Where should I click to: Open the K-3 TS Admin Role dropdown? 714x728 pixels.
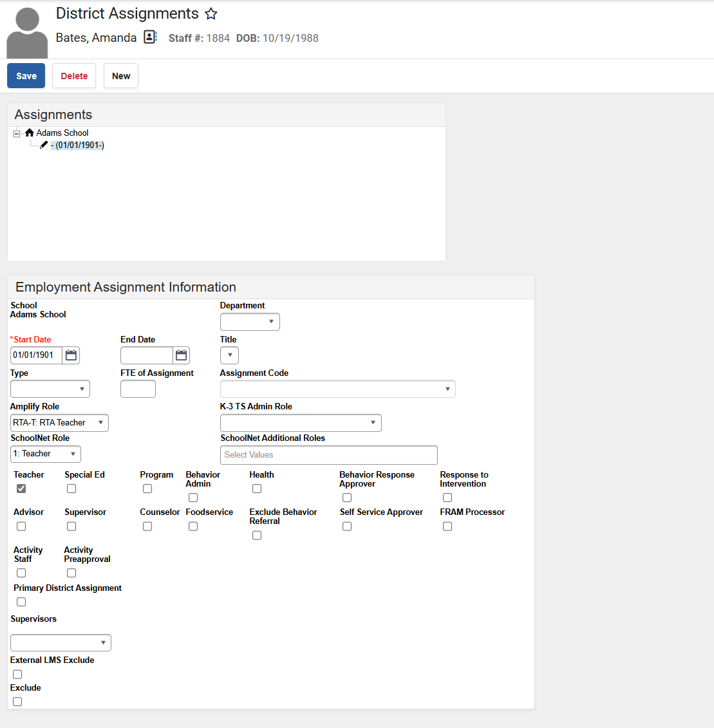pyautogui.click(x=301, y=423)
